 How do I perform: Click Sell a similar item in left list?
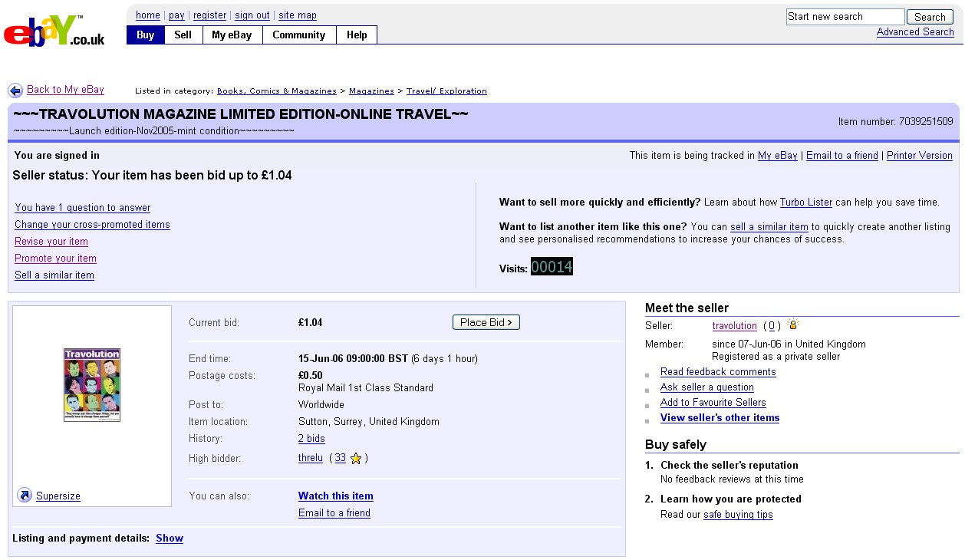click(54, 275)
